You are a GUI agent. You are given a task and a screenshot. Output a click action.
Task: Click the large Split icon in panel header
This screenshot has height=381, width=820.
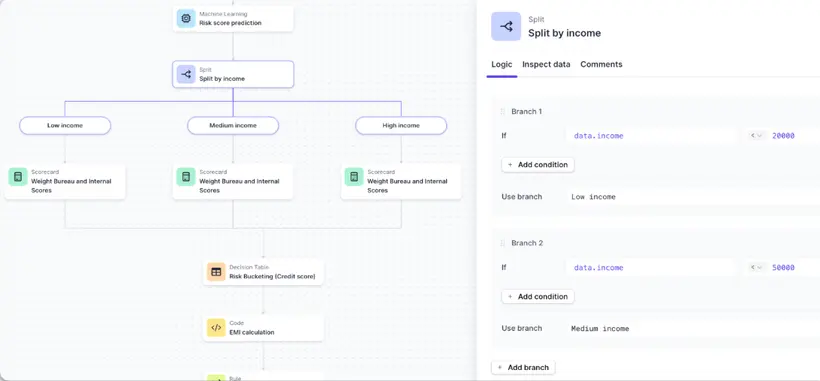506,27
